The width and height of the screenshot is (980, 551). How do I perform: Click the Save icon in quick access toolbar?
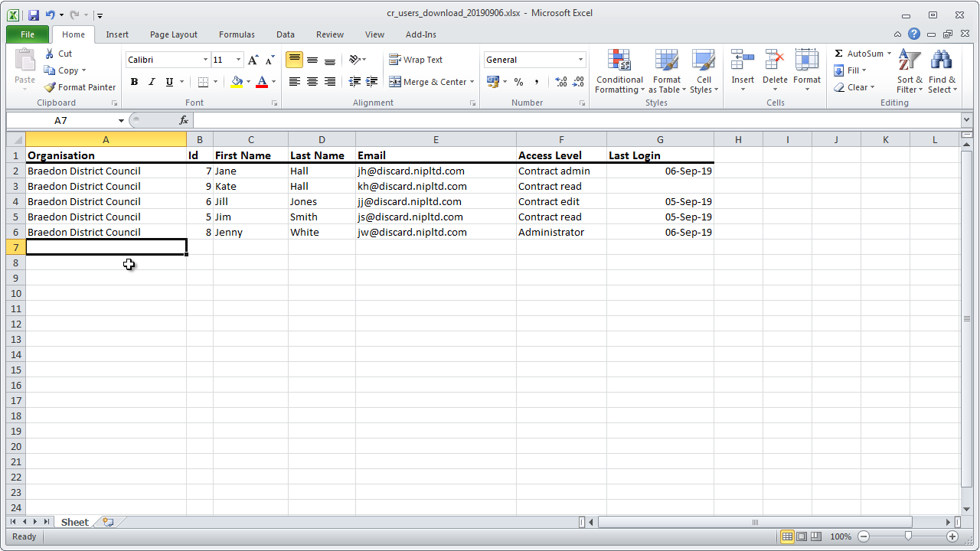tap(33, 15)
